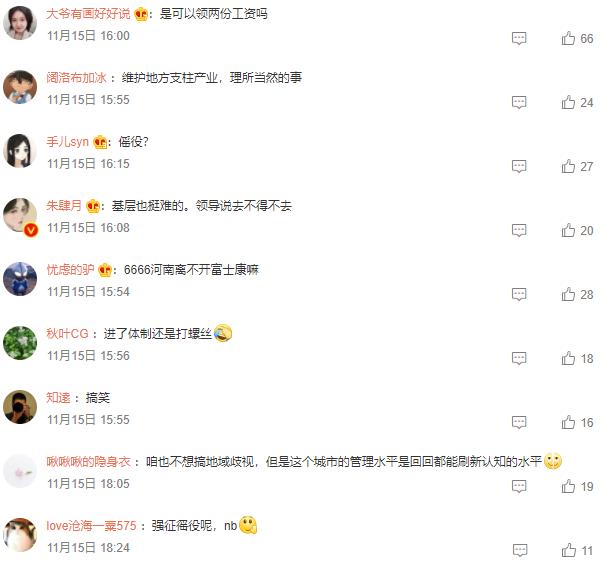The height and width of the screenshot is (568, 603).
Task: Like the comment with 19 likes
Action: click(568, 486)
